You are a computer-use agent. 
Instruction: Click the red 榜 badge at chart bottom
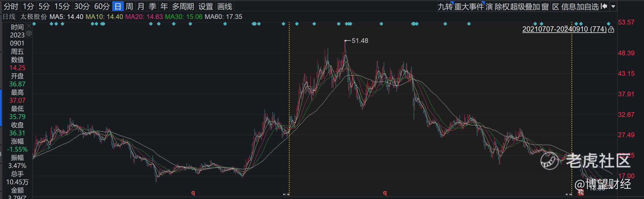pyautogui.click(x=581, y=192)
